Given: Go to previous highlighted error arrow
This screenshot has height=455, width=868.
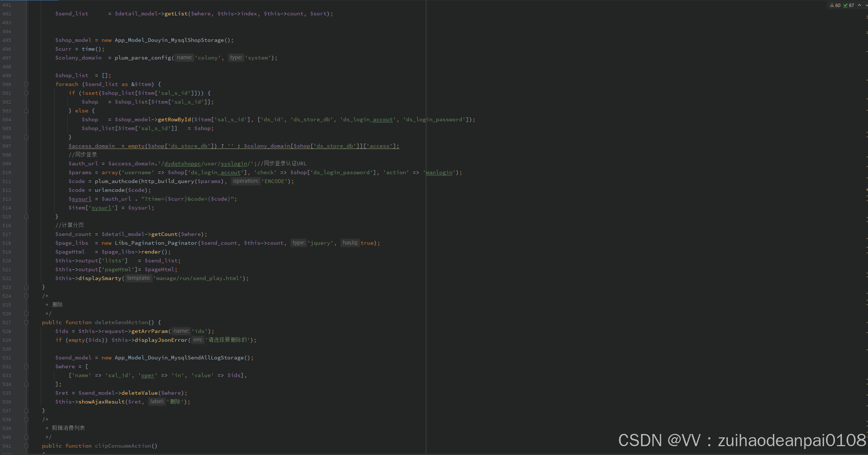Looking at the screenshot, I should pos(860,6).
